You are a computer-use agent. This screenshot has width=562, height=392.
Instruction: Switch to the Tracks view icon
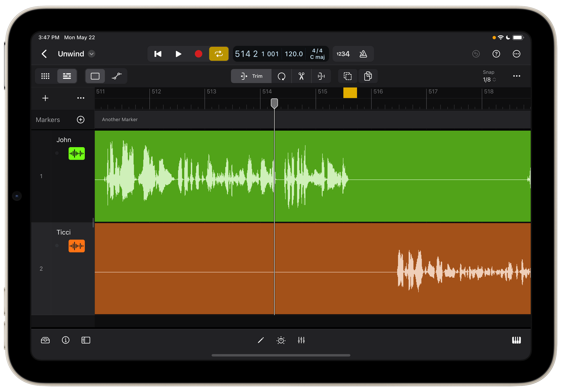(x=67, y=76)
